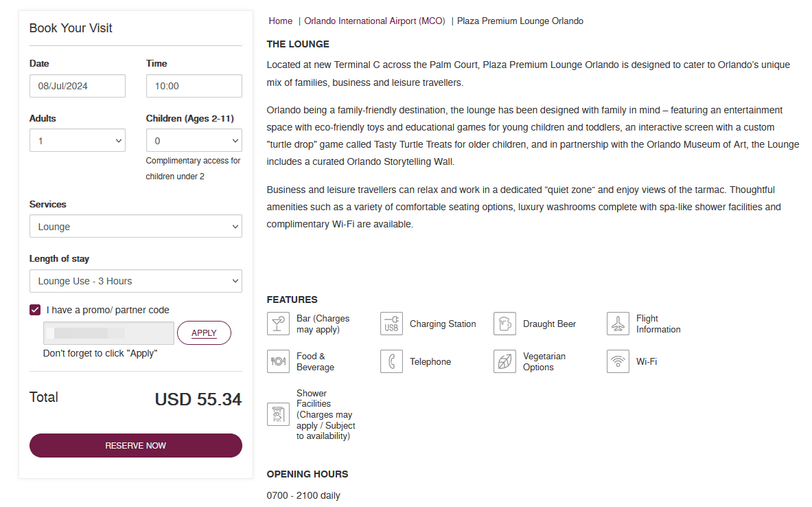Open Orlando International Airport (MCO) breadcrumb
Viewport: 812px width, 507px height.
(375, 21)
